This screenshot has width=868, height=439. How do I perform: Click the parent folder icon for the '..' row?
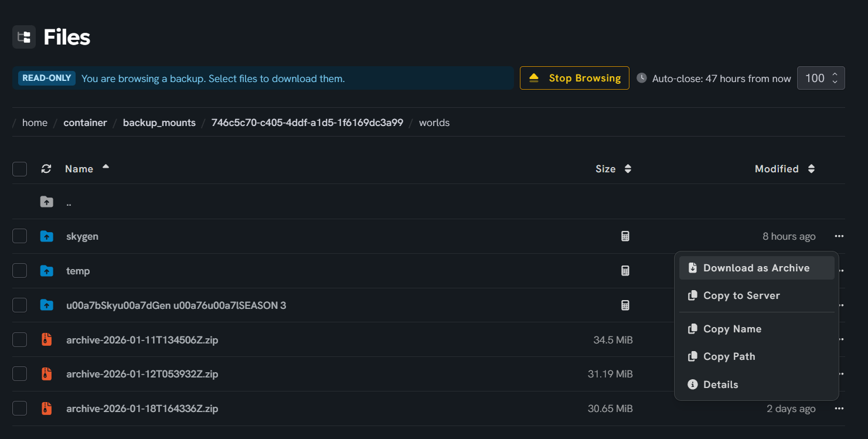(46, 202)
